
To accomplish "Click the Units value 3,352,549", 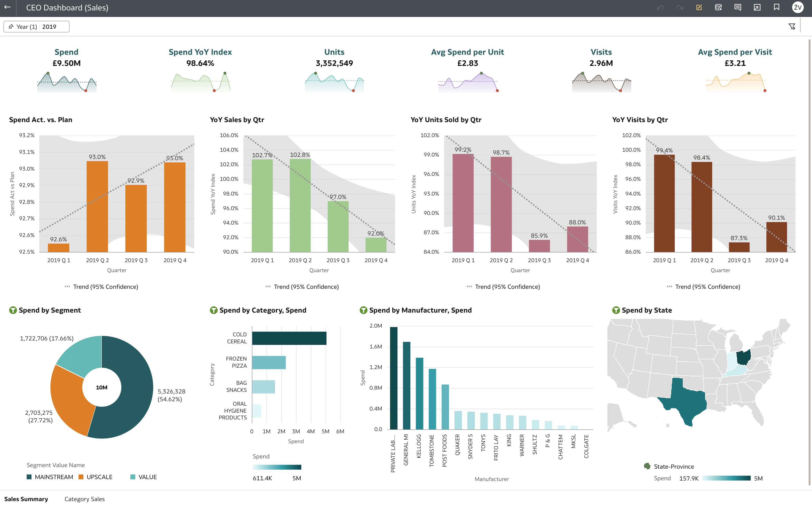I will pos(334,63).
